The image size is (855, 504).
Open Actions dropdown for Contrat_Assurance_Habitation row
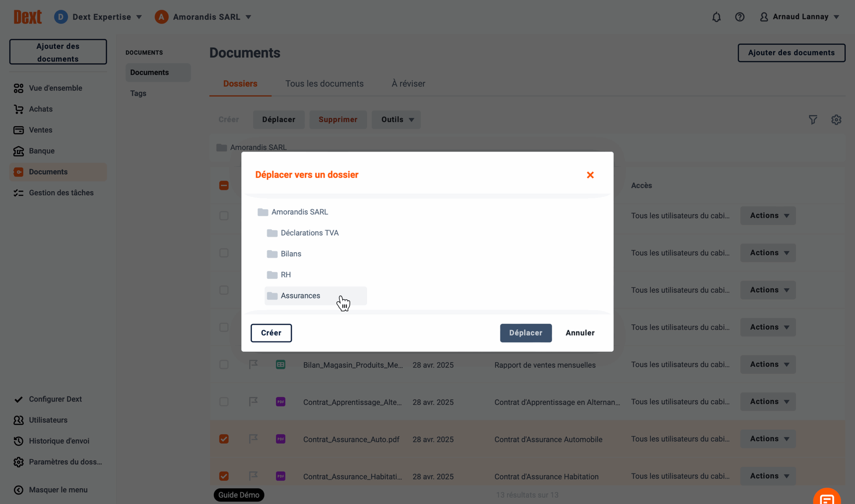(x=768, y=476)
